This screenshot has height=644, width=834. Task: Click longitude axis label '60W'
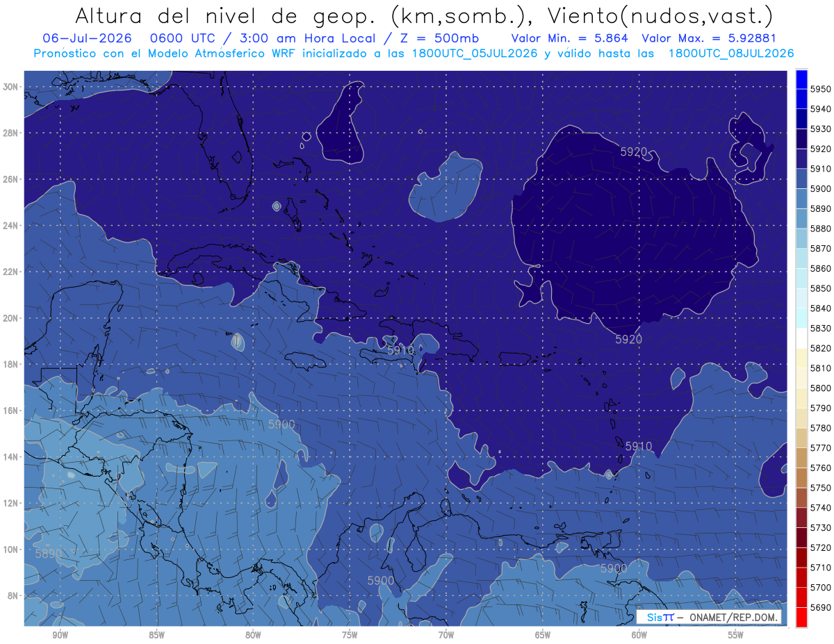[639, 636]
